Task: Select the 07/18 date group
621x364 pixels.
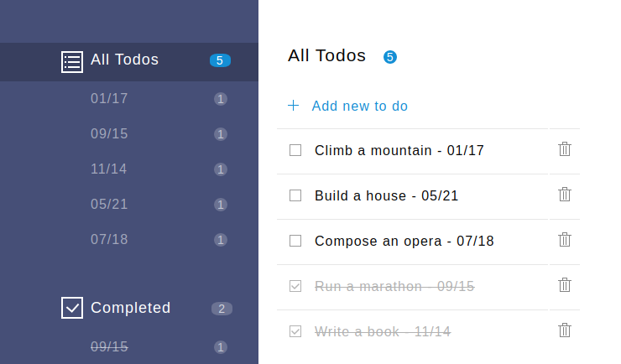Action: pos(109,240)
